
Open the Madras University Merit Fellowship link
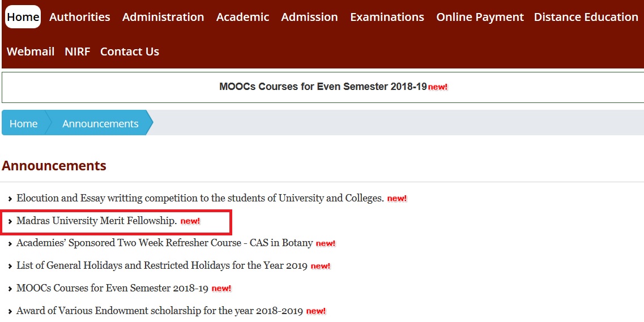[96, 221]
